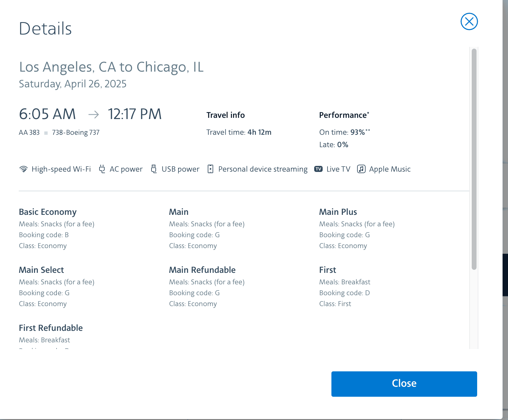This screenshot has width=508, height=420.
Task: Dismiss the Details dialog with the X icon
Action: (x=469, y=21)
